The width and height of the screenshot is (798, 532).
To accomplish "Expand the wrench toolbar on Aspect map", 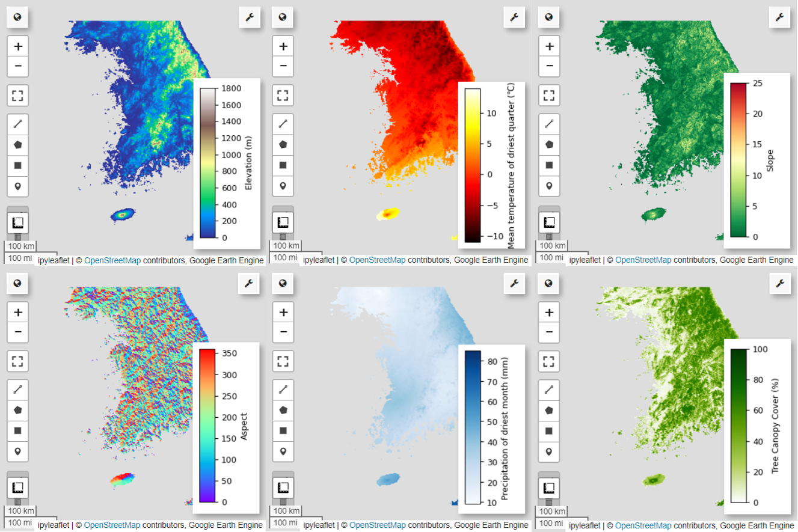I will coord(250,283).
